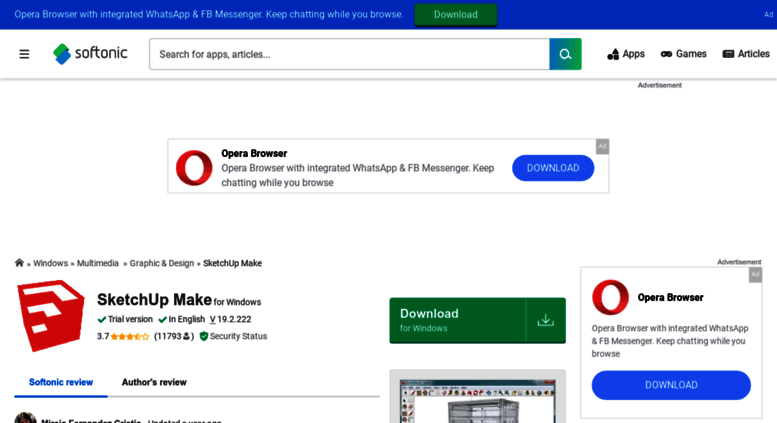This screenshot has width=777, height=423.
Task: Click the green Download button in top banner
Action: (455, 14)
